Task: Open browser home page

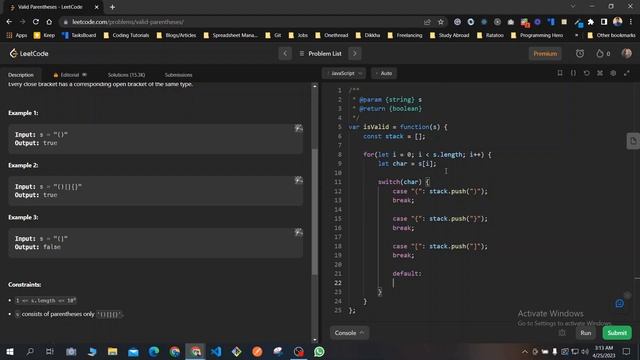Action: (x=49, y=22)
